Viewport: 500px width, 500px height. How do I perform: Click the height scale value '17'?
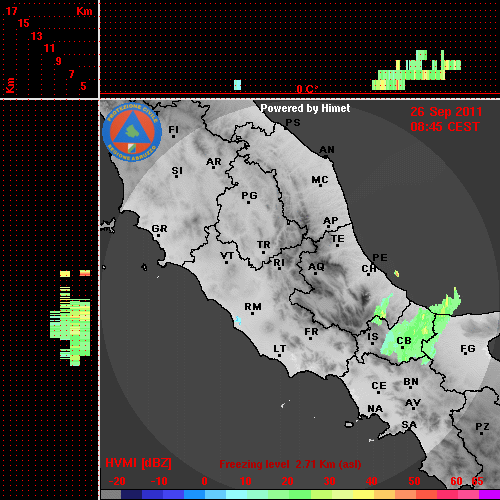11,11
